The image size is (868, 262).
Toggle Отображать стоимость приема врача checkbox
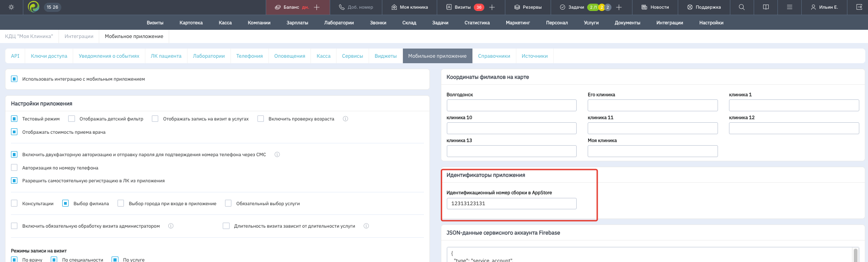point(14,132)
